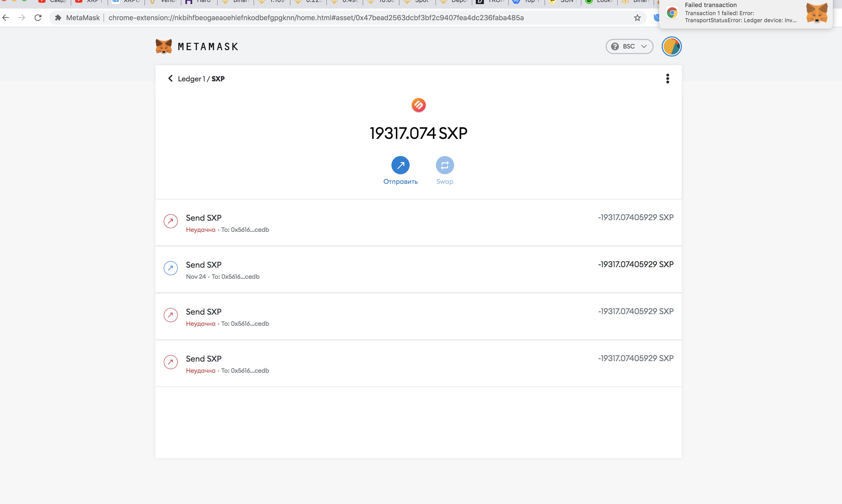Open the three-dot asset options menu
Image resolution: width=842 pixels, height=504 pixels.
coord(667,79)
